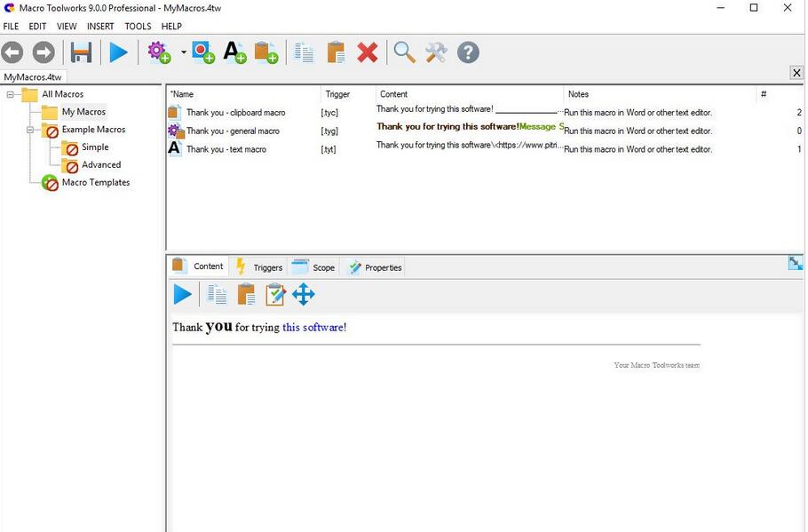Click the Forward navigation arrow icon
This screenshot has height=532, width=808.
click(x=44, y=52)
